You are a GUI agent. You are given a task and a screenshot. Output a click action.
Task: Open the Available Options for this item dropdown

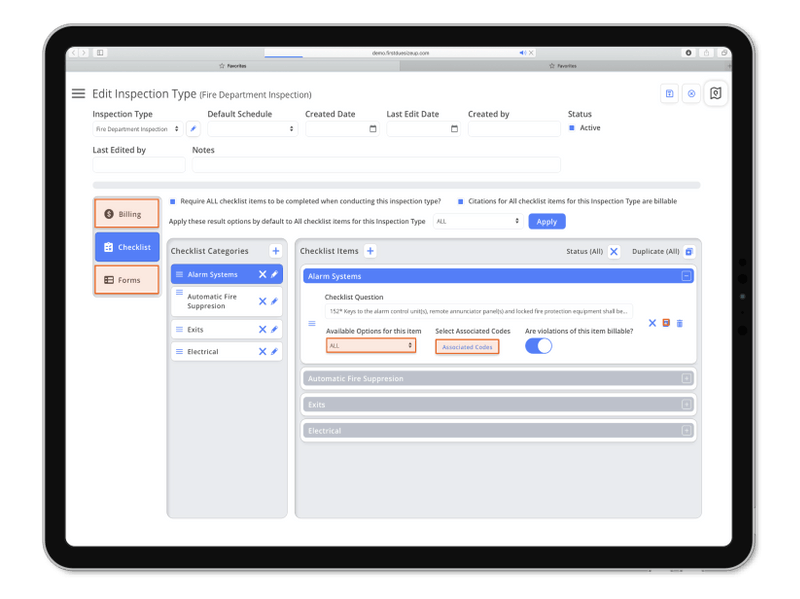(x=370, y=344)
